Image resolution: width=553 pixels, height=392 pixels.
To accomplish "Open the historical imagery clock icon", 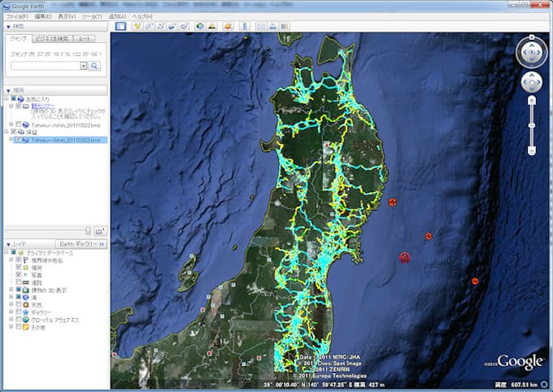I will [x=200, y=27].
